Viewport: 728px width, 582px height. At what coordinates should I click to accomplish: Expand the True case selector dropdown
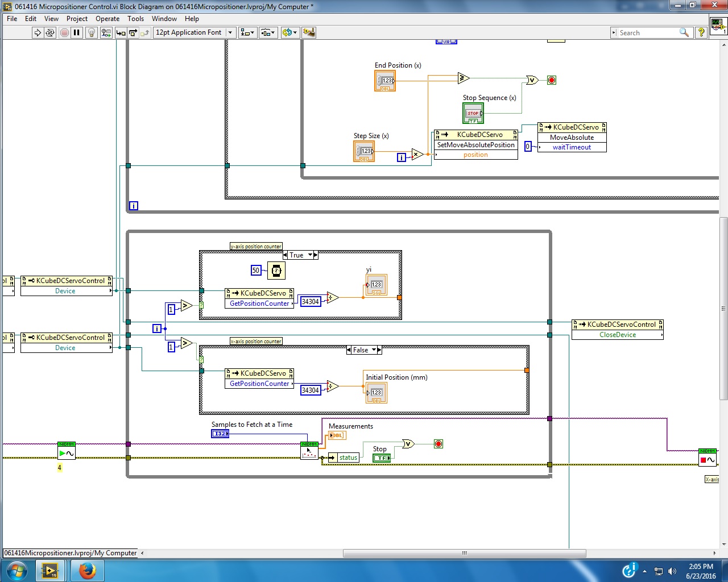(x=311, y=255)
